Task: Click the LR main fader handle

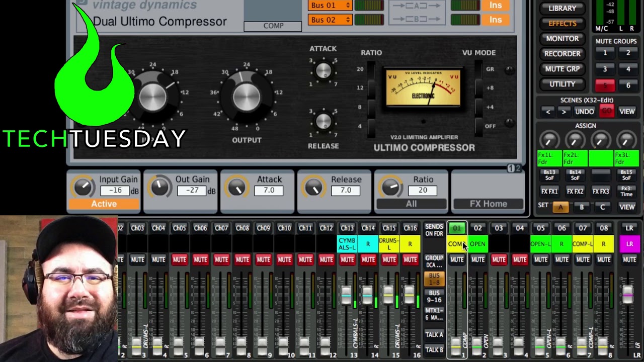Action: tap(628, 295)
